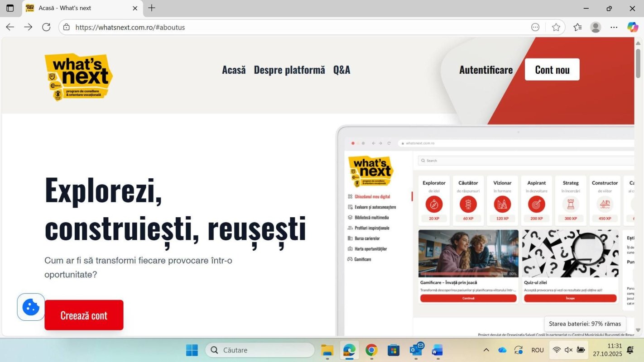Open Copilot from the browser toolbar
The image size is (644, 362).
coord(633,27)
